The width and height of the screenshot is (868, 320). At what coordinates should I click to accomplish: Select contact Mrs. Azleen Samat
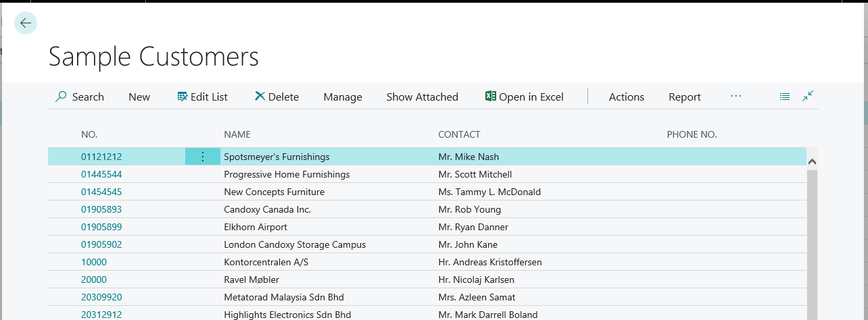[477, 297]
